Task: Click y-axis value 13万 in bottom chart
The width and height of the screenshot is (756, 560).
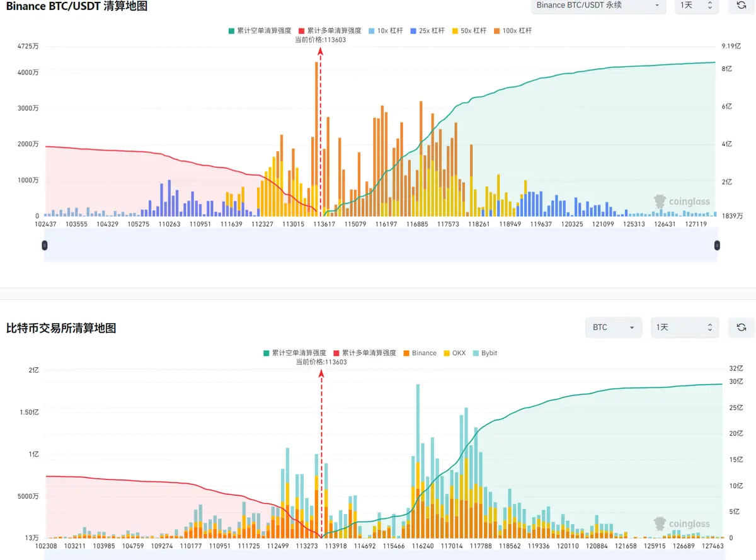Action: (x=31, y=538)
